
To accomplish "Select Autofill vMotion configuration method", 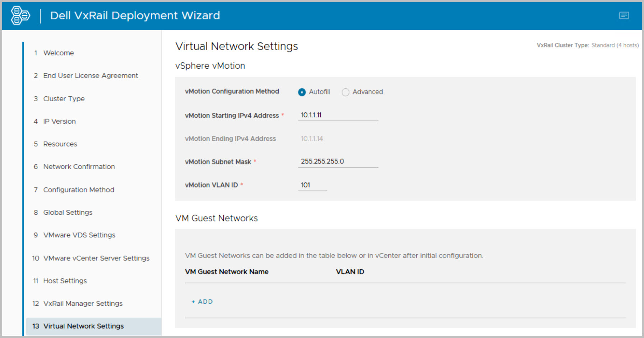I will click(x=302, y=92).
